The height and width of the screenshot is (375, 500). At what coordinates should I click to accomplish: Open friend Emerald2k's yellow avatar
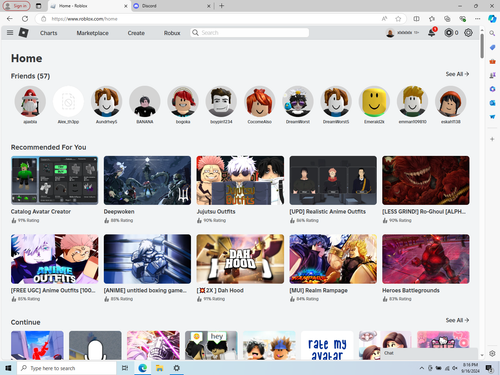[x=374, y=101]
